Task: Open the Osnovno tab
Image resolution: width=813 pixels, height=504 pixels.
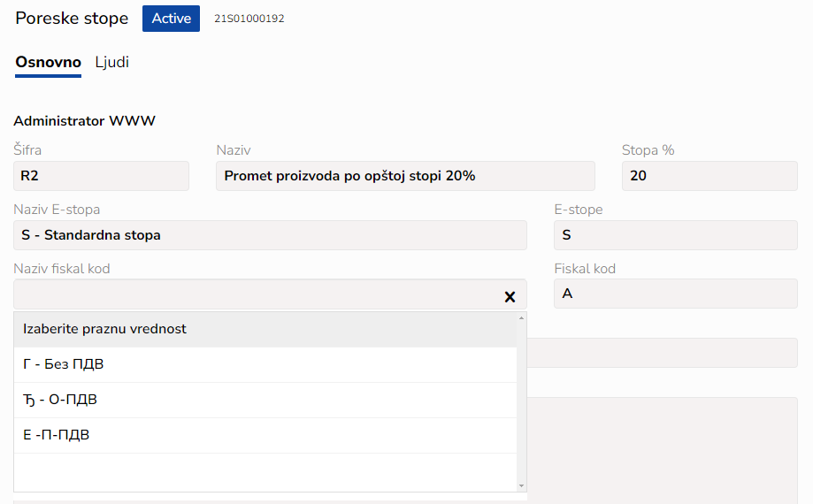Action: pos(49,63)
